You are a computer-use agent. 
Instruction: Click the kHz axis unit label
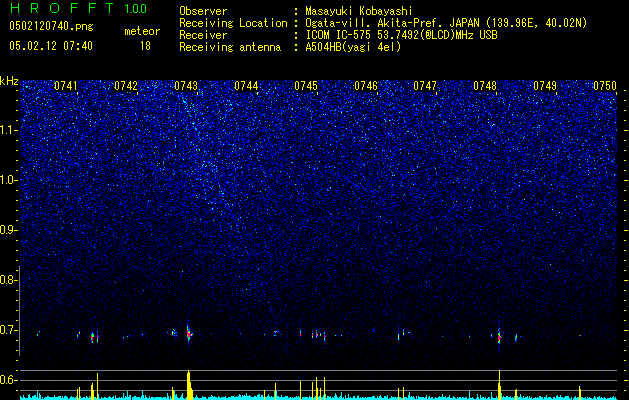(x=9, y=81)
